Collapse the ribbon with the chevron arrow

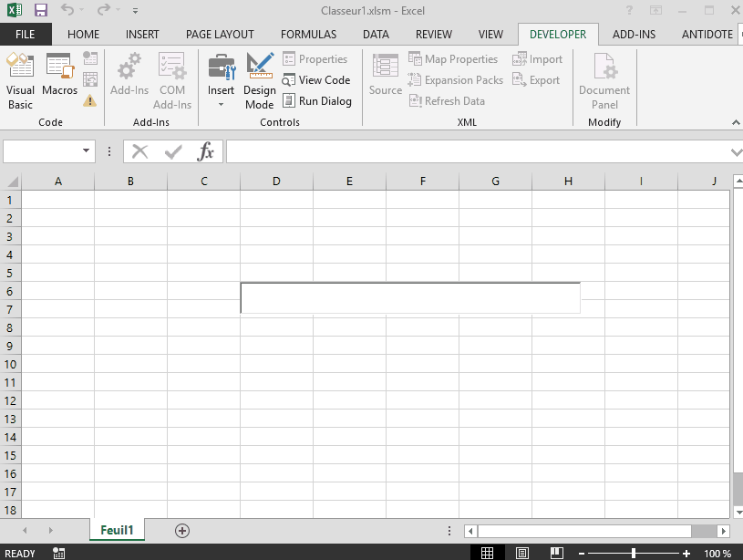coord(736,122)
